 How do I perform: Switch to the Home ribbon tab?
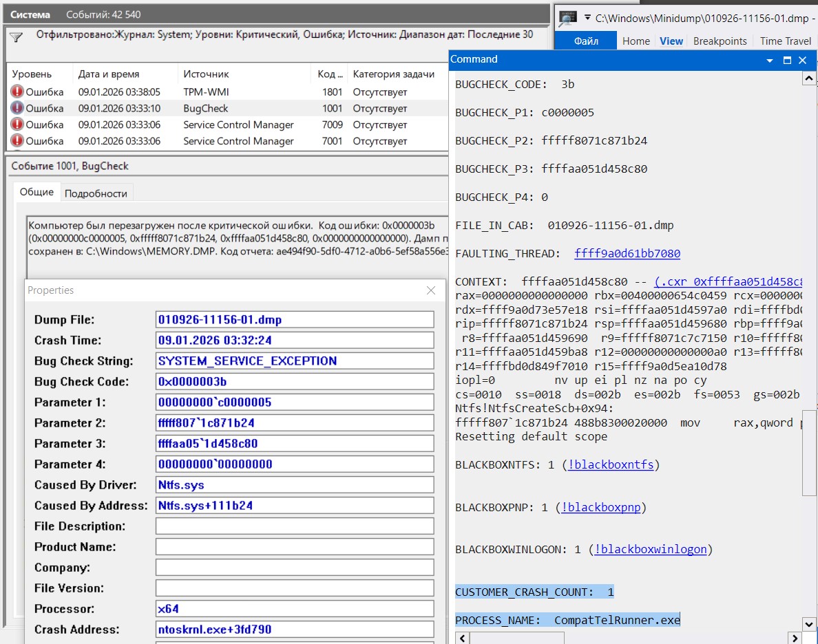tap(636, 41)
